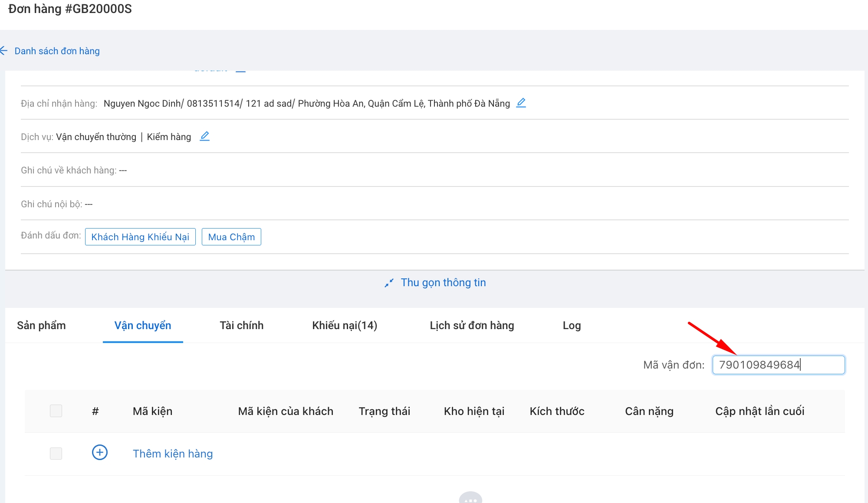Image resolution: width=868 pixels, height=503 pixels.
Task: Click the plus circle add-package icon
Action: tap(100, 453)
